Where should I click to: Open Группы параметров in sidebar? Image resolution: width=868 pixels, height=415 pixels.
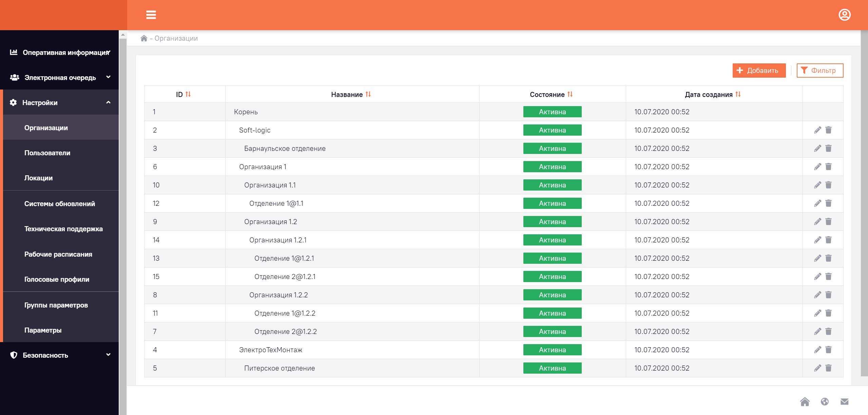pos(61,305)
